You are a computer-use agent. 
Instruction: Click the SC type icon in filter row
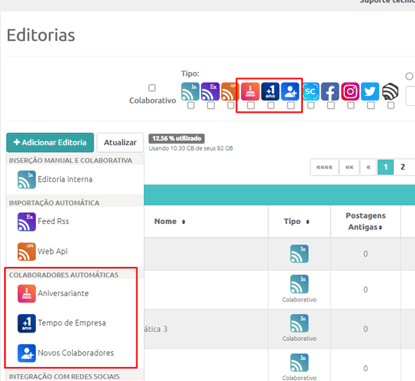click(x=310, y=91)
